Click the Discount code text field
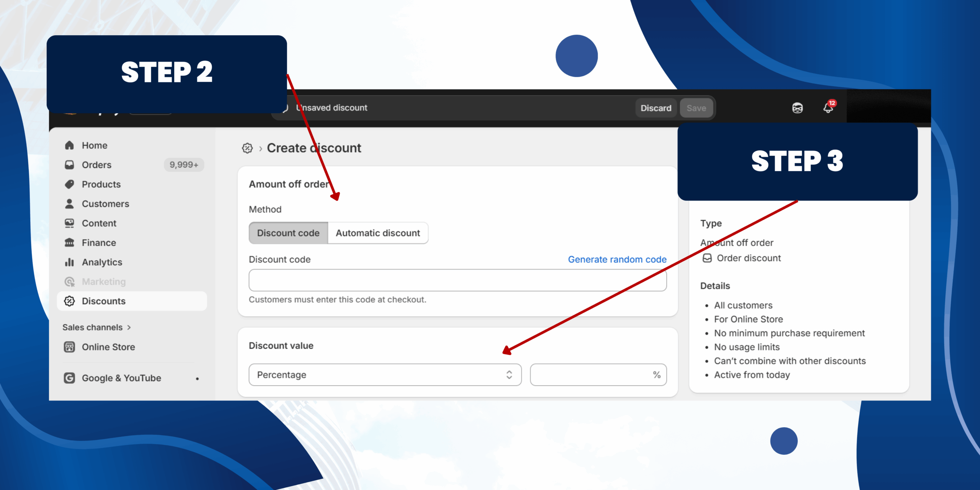Screen dimensions: 980x490 point(457,280)
